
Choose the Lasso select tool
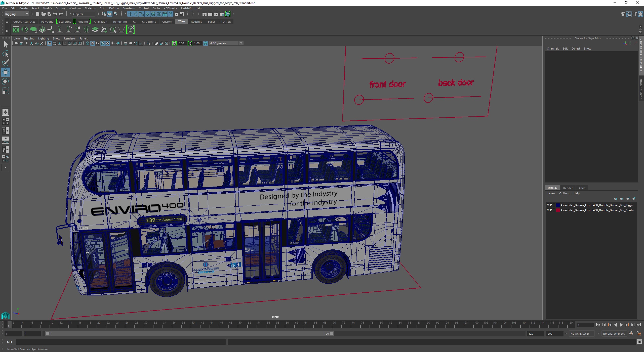tap(5, 54)
